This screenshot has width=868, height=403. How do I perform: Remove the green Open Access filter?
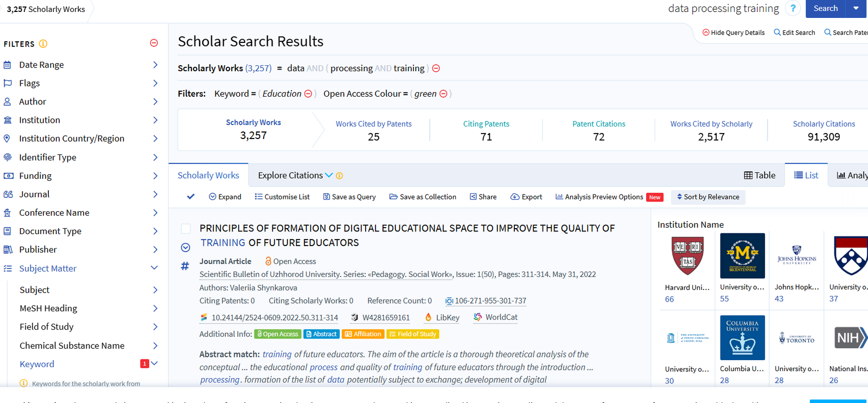[x=443, y=94]
